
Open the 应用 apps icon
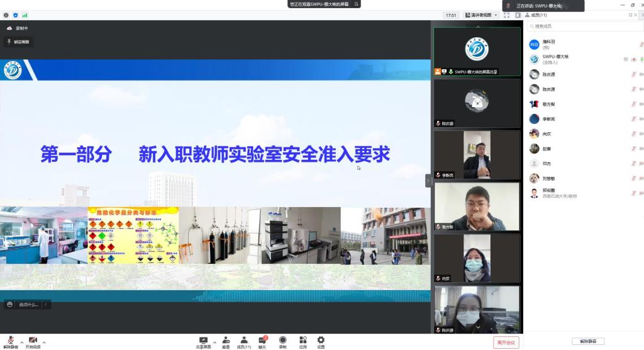(303, 341)
